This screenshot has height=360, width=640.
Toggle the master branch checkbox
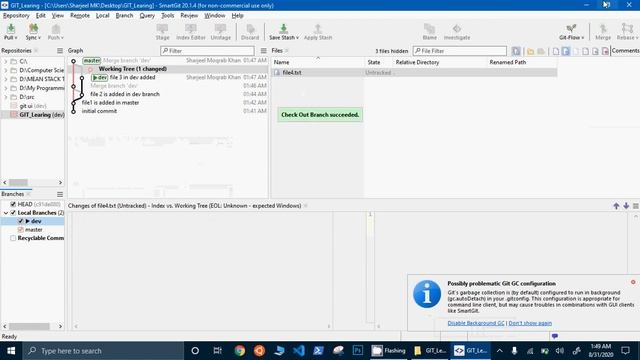click(x=20, y=230)
